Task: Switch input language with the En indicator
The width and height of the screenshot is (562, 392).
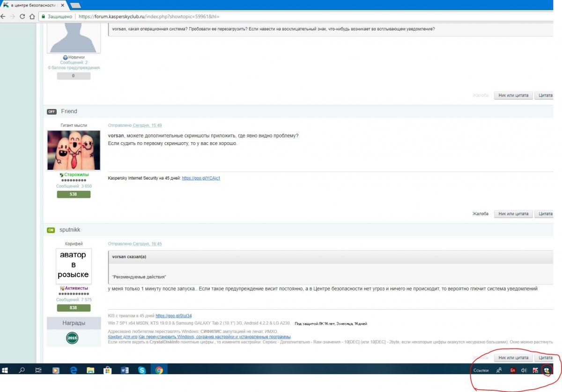Action: (x=513, y=370)
